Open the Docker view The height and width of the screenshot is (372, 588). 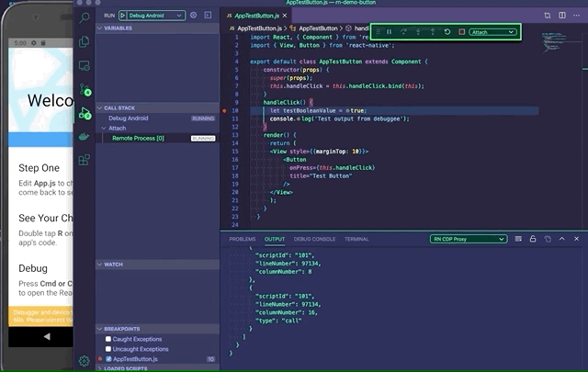tap(84, 137)
